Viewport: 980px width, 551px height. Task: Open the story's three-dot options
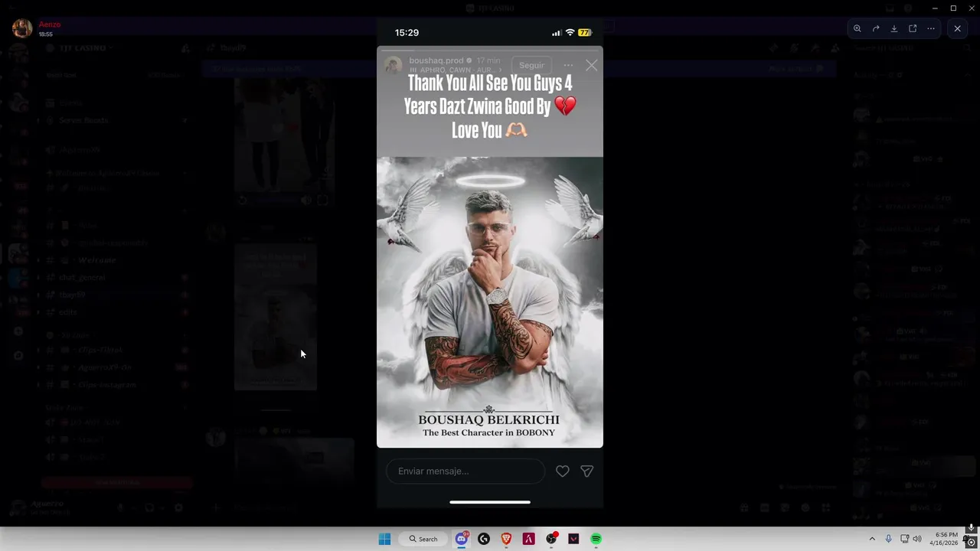coord(568,65)
